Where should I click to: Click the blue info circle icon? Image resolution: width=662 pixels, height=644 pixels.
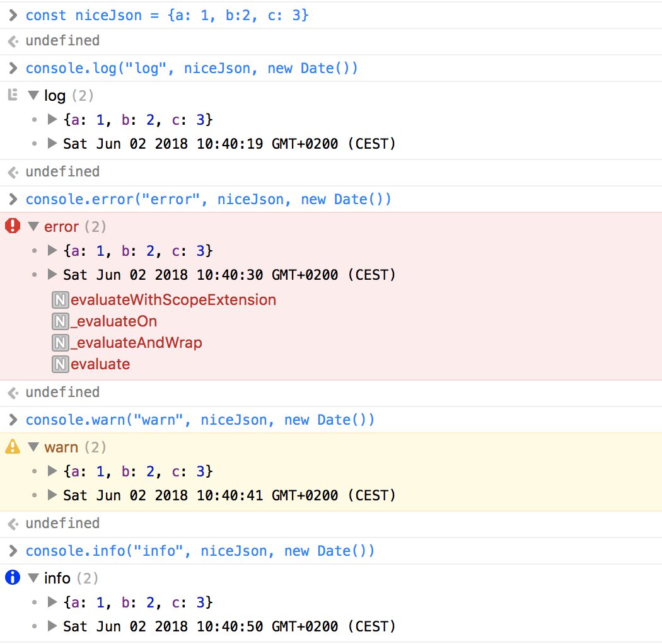(x=12, y=578)
